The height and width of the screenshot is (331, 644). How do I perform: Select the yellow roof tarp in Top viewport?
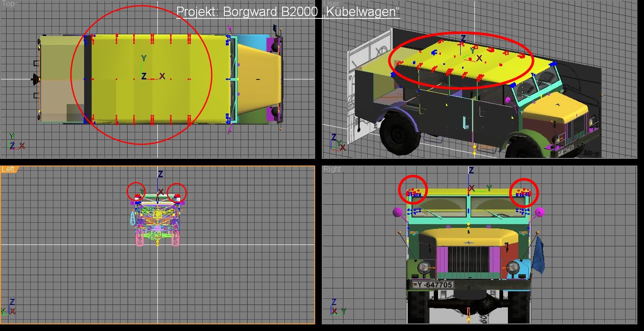pyautogui.click(x=160, y=79)
